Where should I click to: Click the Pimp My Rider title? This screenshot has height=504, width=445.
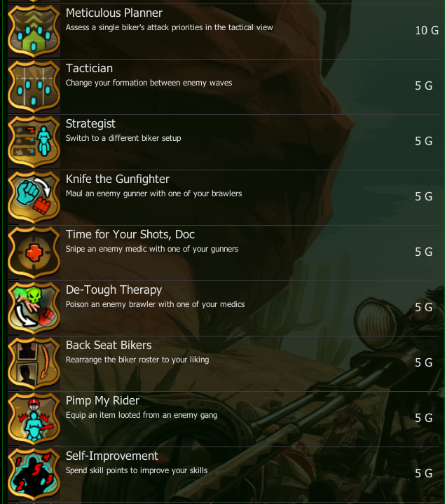[x=102, y=400]
